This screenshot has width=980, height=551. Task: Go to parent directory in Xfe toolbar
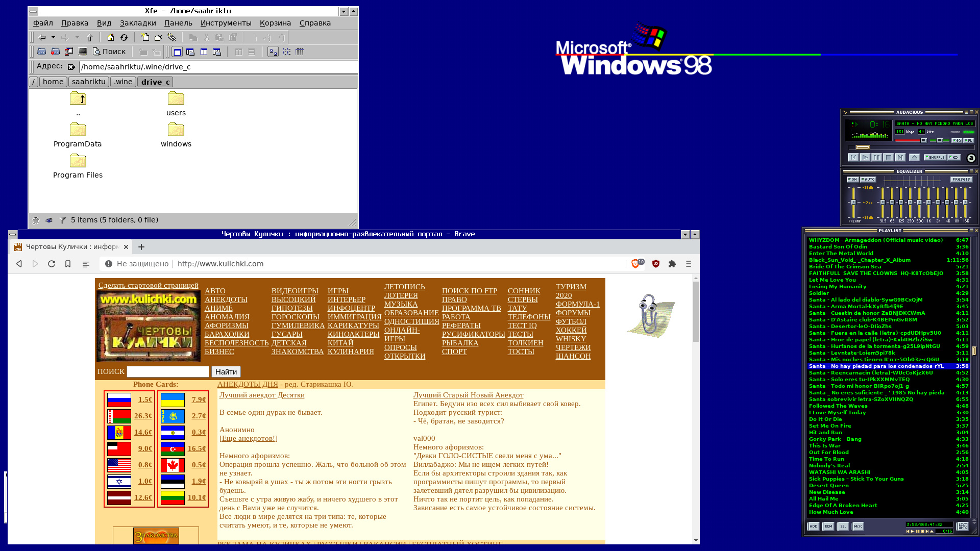(90, 37)
